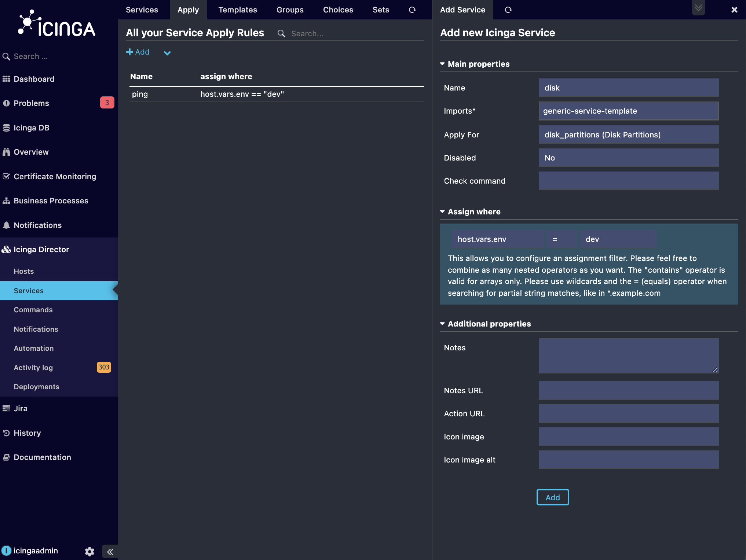
Task: Focus the service Name field
Action: (x=629, y=88)
